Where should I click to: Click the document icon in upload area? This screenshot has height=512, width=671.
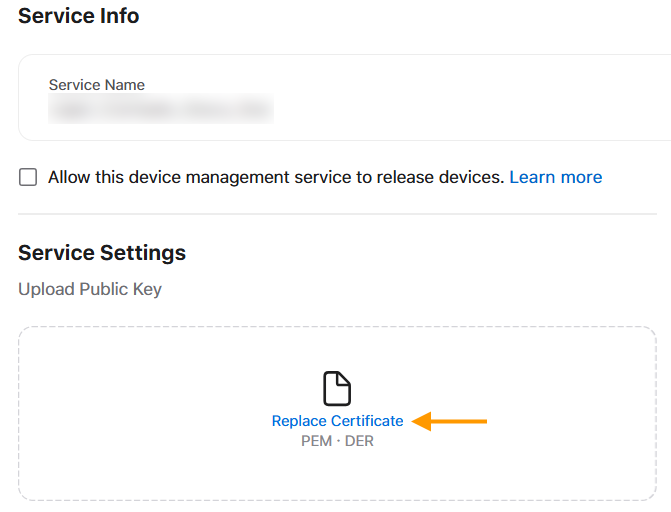tap(337, 388)
